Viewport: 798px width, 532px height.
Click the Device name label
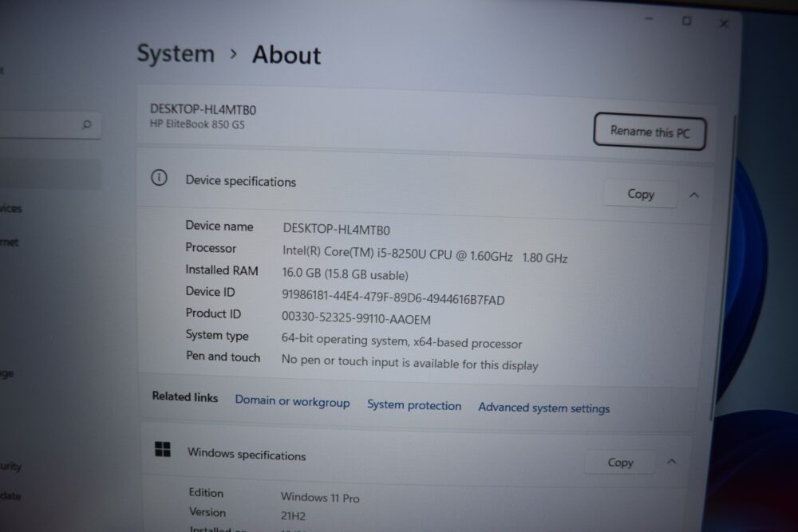pyautogui.click(x=219, y=226)
